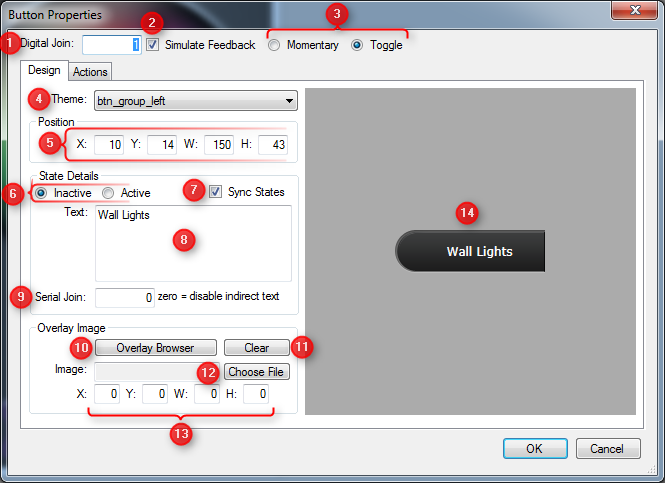Select the Inactive state radio button
This screenshot has width=665, height=483.
coord(41,192)
